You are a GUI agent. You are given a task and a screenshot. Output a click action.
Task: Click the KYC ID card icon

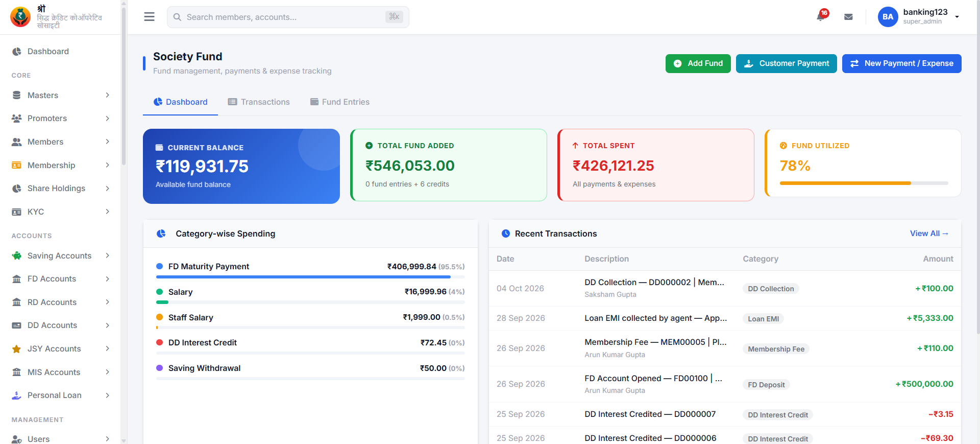[x=17, y=212]
